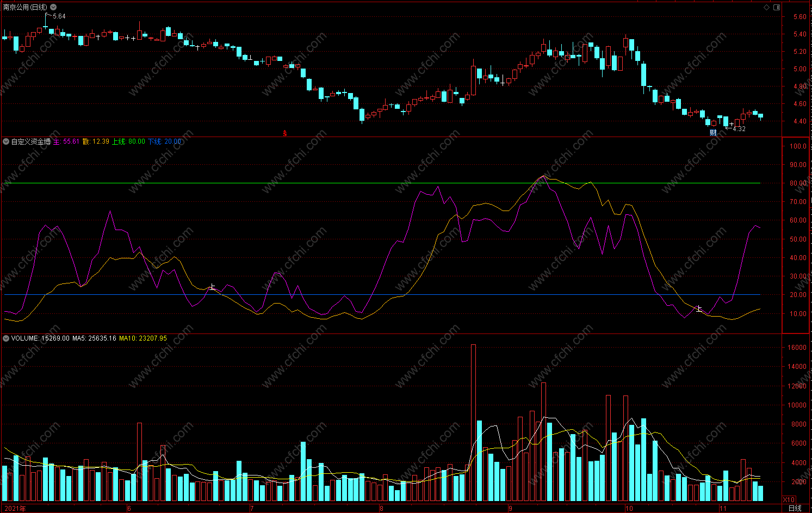Click the 20.00 indicator axis label

[x=798, y=295]
